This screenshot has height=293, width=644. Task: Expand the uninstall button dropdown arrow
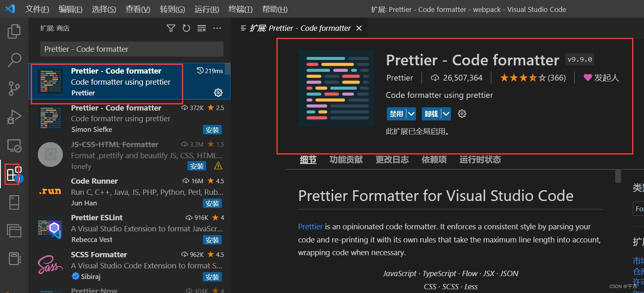446,114
